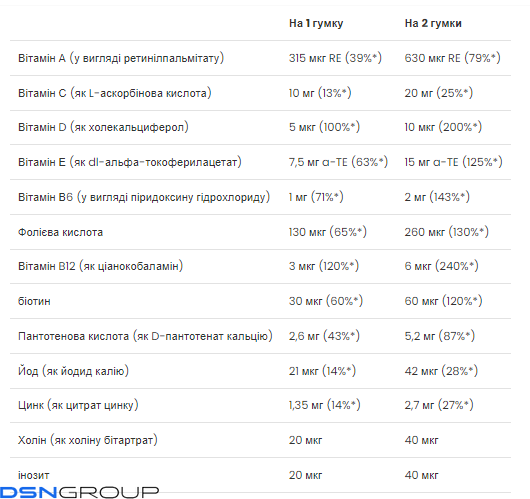Viewport: 530px width, 499px height.
Task: Select the Йод row label
Action: 73,371
